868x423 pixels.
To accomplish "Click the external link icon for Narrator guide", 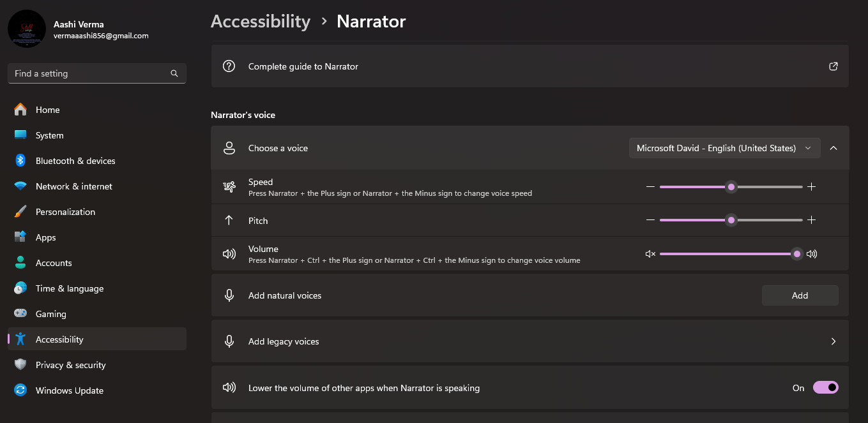I will coord(833,66).
